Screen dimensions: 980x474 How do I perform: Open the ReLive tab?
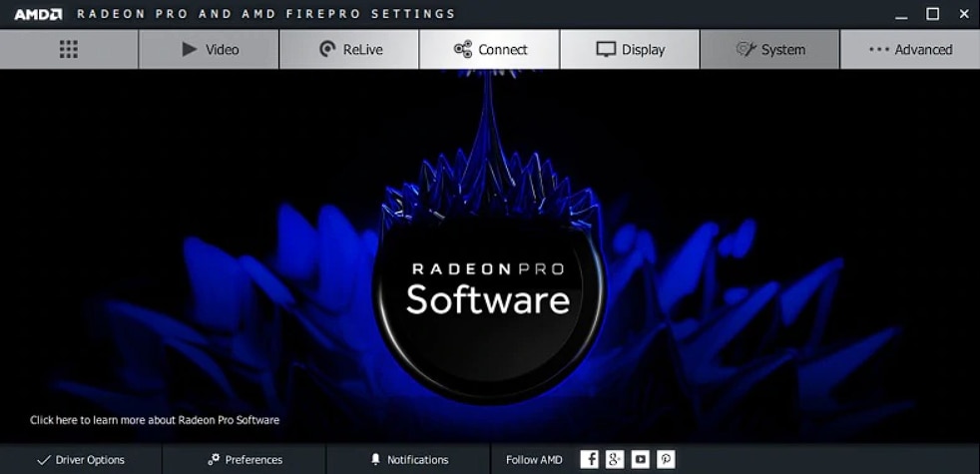point(349,50)
